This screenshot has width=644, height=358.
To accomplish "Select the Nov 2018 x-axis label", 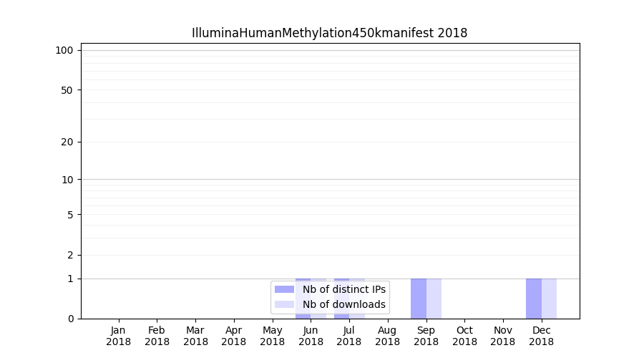I will pyautogui.click(x=503, y=336).
